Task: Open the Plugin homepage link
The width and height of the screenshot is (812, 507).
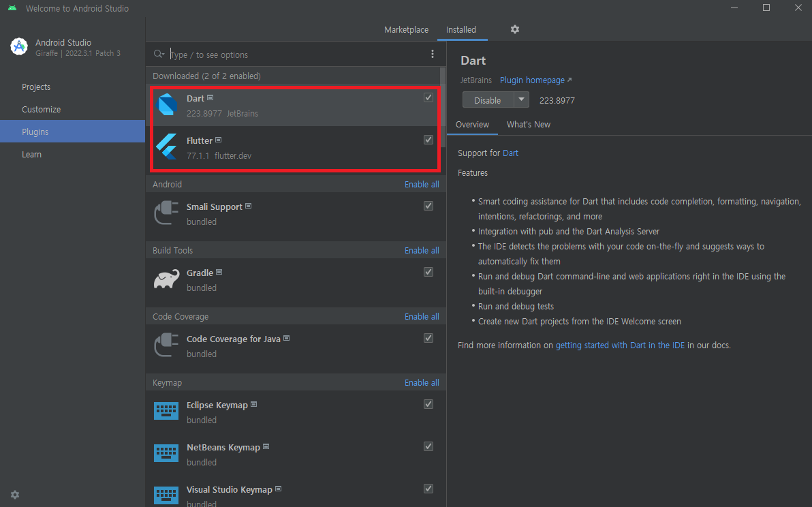Action: tap(532, 80)
